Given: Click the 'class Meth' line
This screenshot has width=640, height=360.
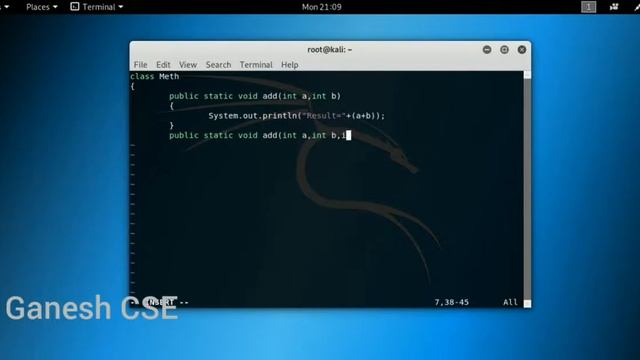Looking at the screenshot, I should (x=155, y=76).
